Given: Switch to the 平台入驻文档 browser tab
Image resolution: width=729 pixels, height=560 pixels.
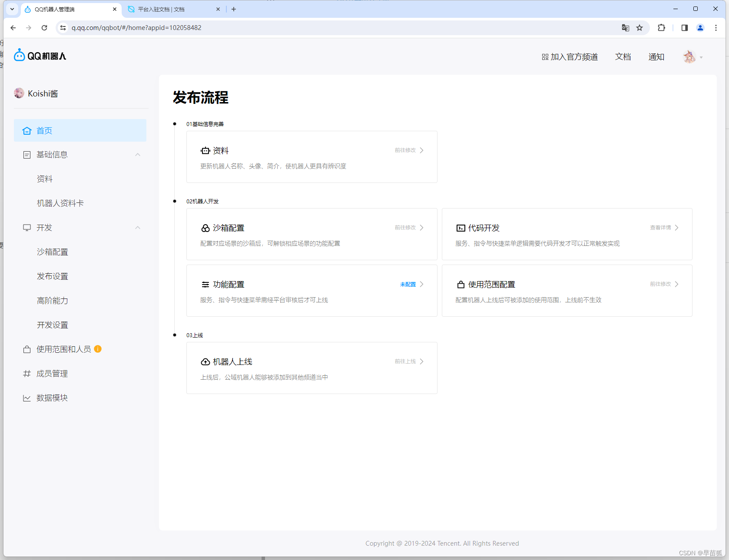Looking at the screenshot, I should 174,9.
